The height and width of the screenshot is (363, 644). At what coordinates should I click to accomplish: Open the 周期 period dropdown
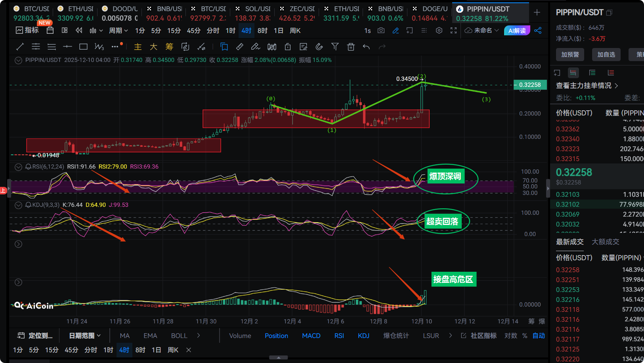point(118,31)
